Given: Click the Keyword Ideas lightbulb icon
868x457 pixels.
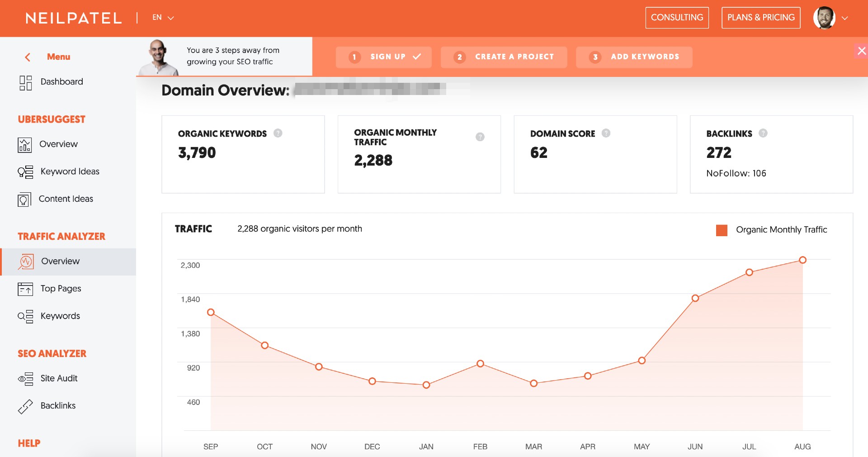Looking at the screenshot, I should pyautogui.click(x=25, y=172).
